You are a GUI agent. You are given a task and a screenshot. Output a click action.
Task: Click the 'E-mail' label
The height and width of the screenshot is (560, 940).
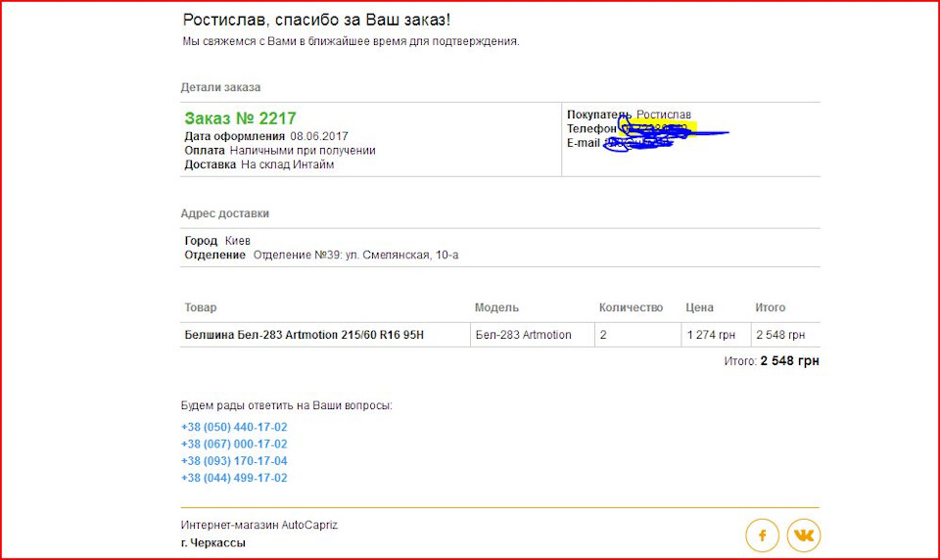click(584, 143)
